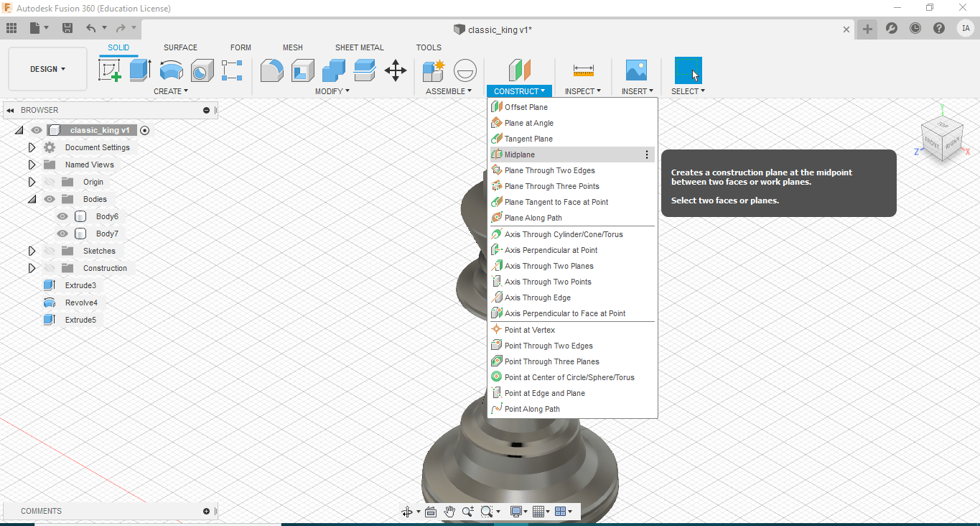Screen dimensions: 980x526
Task: Select the Combine tool icon
Action: [334, 70]
